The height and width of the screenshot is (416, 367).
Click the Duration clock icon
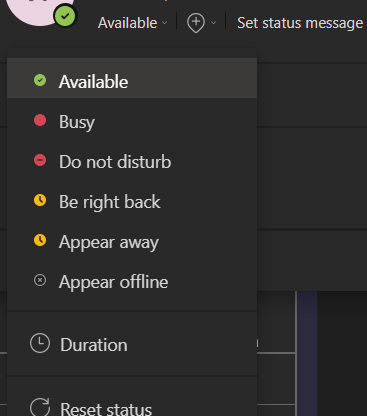coord(40,343)
